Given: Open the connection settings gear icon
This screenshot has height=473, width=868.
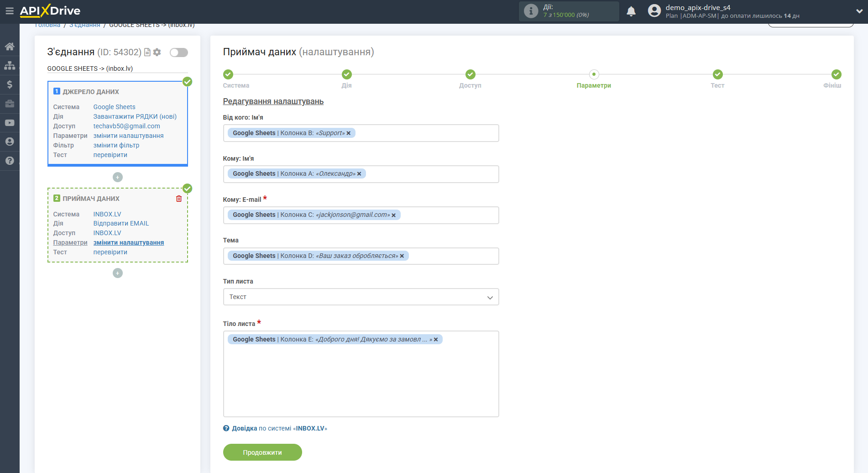Looking at the screenshot, I should [x=157, y=53].
